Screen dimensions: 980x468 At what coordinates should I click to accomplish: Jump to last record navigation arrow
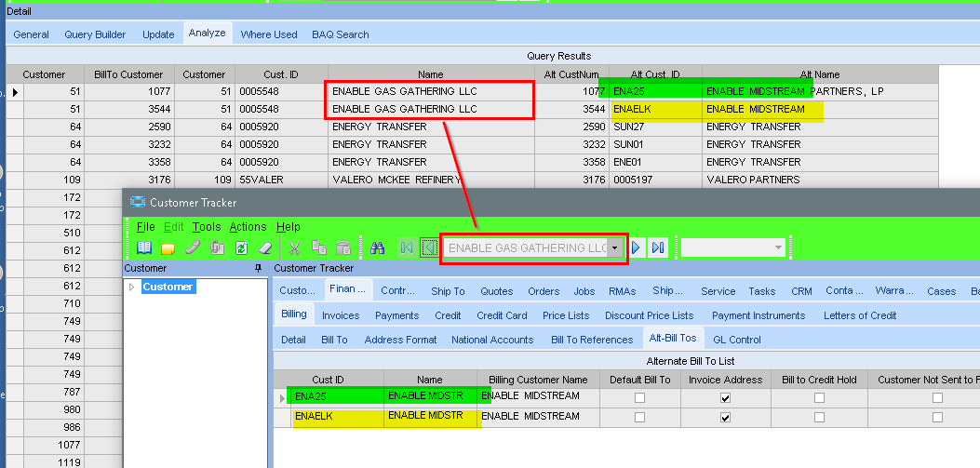(x=657, y=248)
